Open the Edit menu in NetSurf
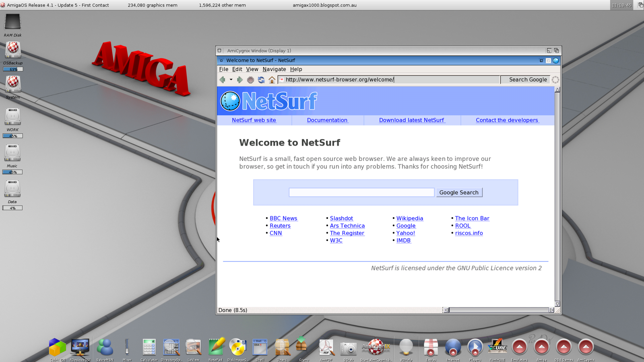The image size is (644, 362). tap(237, 69)
